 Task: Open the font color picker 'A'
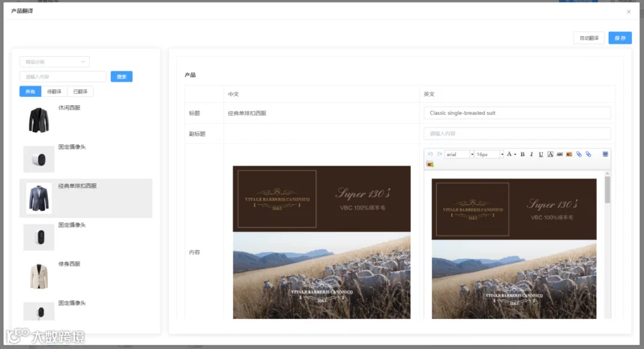click(x=509, y=154)
